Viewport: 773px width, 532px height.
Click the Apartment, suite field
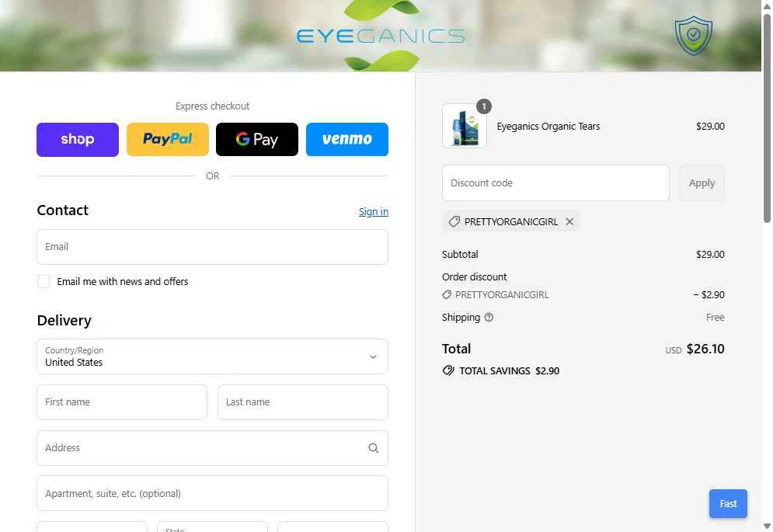click(212, 493)
